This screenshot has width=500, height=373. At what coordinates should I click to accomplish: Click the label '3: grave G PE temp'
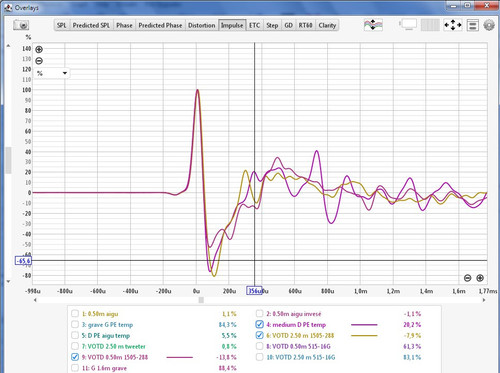107,325
